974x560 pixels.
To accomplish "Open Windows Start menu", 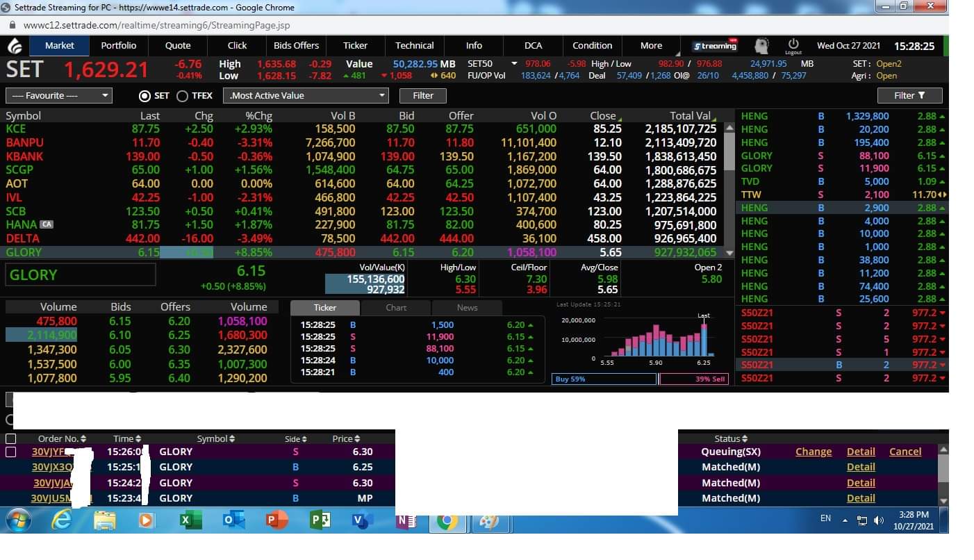I will (x=18, y=520).
